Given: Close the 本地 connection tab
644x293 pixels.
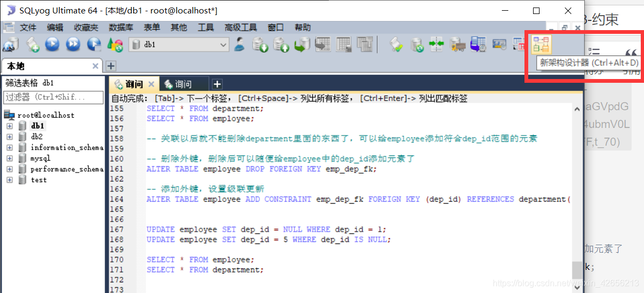Looking at the screenshot, I should pos(95,66).
